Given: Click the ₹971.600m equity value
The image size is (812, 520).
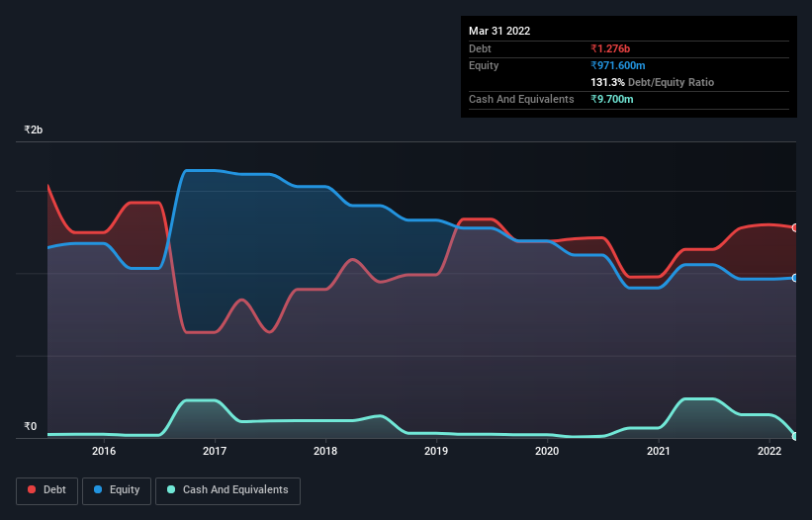Looking at the screenshot, I should click(618, 65).
